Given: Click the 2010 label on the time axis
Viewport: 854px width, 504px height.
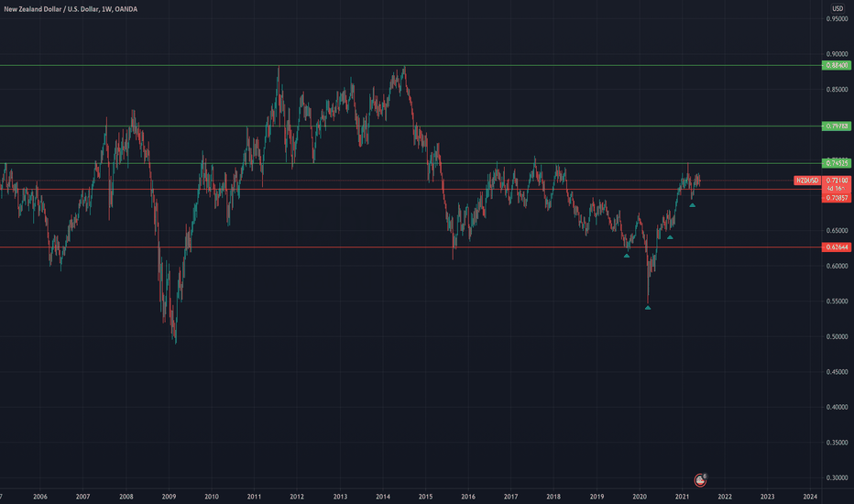Looking at the screenshot, I should [x=212, y=497].
